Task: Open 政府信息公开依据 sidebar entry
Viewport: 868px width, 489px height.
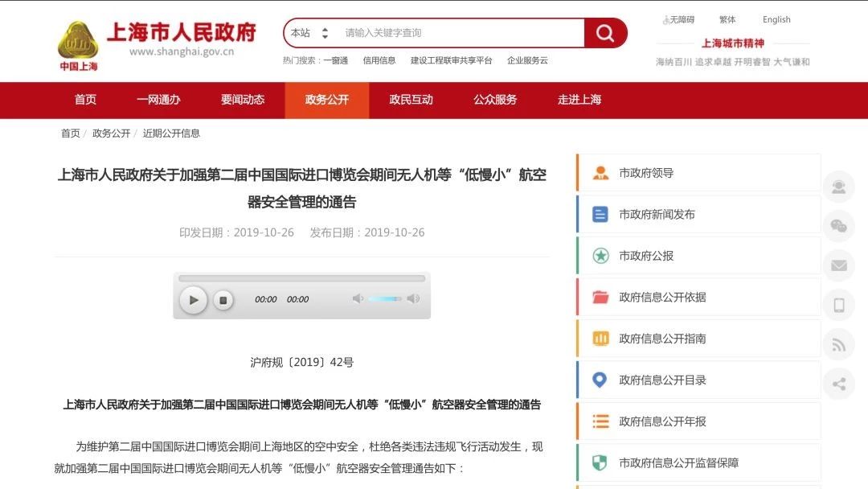Action: 698,298
